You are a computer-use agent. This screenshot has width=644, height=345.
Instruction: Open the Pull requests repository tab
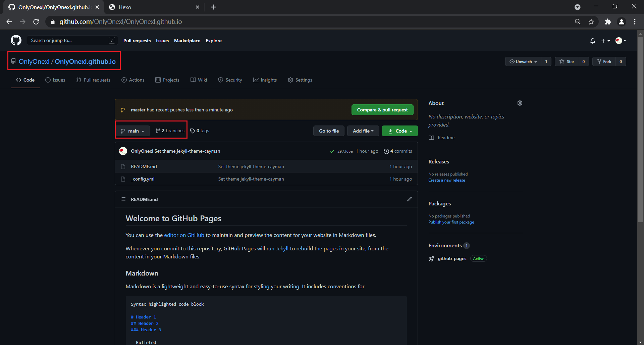[x=93, y=80]
